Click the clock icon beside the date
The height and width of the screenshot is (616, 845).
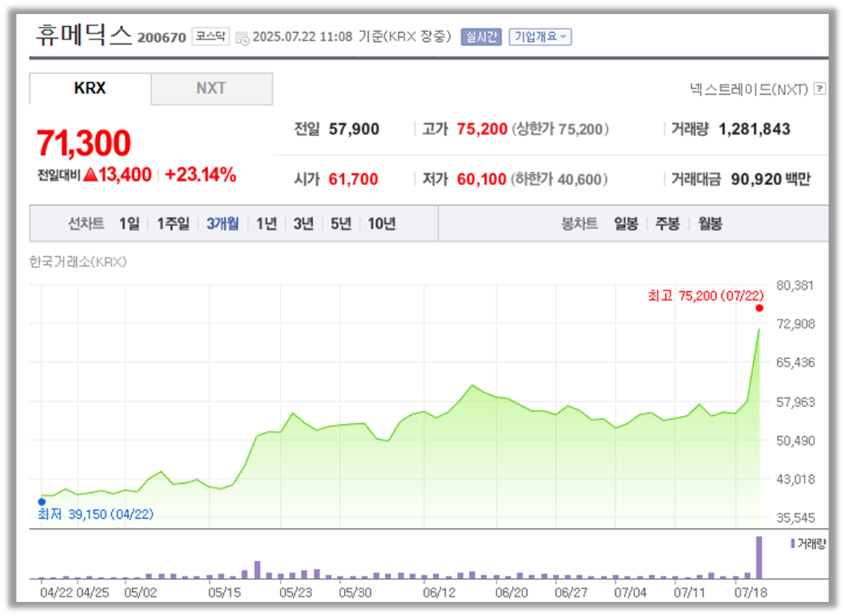point(243,38)
